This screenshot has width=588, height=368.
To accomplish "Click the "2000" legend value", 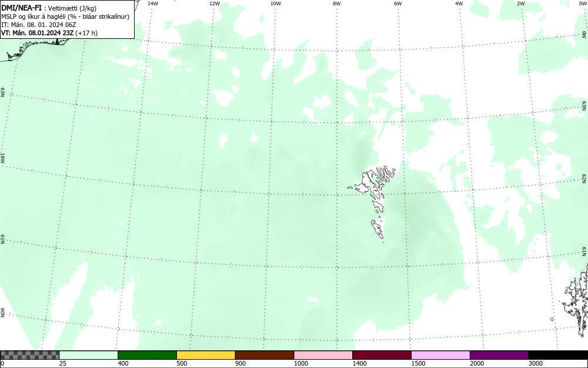I will 477,363.
